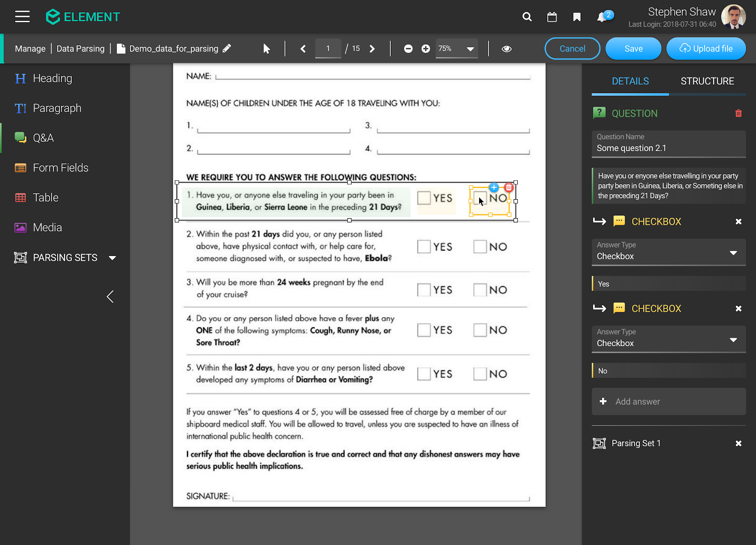The height and width of the screenshot is (545, 756).
Task: Open notifications bell with badge
Action: point(601,17)
